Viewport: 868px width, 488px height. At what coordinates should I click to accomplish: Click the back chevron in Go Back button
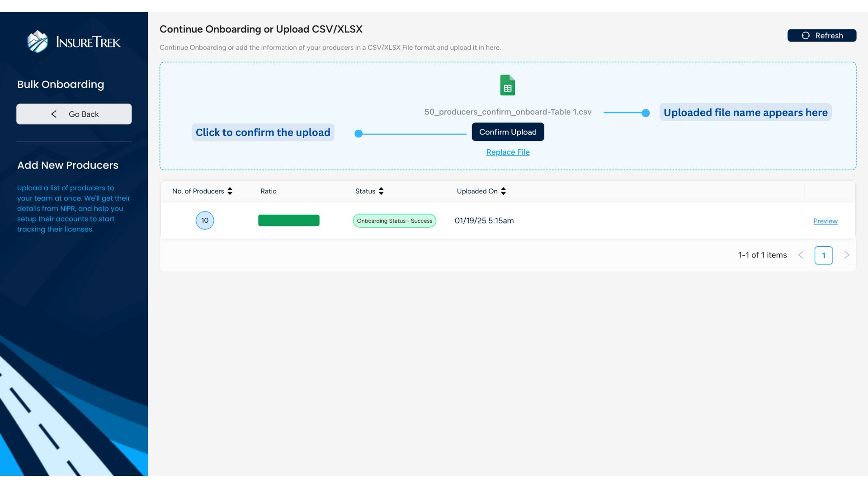pyautogui.click(x=54, y=114)
